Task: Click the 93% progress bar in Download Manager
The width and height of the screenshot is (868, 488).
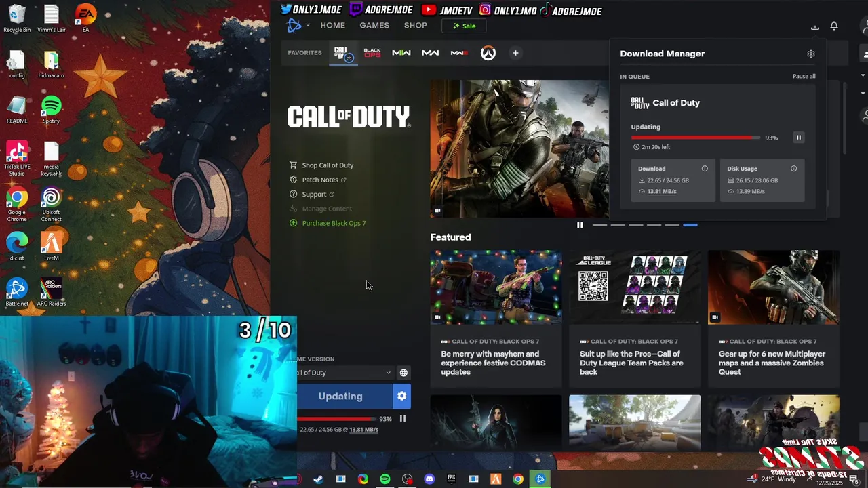Action: [x=695, y=138]
